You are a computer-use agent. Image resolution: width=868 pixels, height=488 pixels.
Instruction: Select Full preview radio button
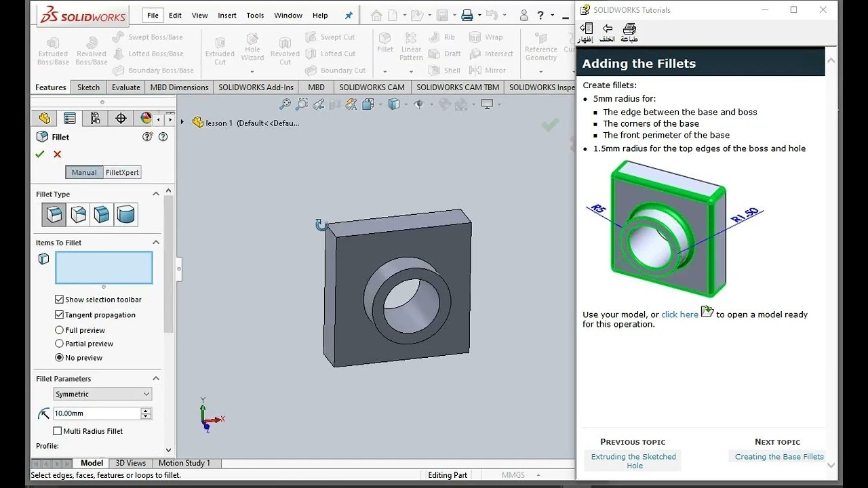tap(59, 330)
